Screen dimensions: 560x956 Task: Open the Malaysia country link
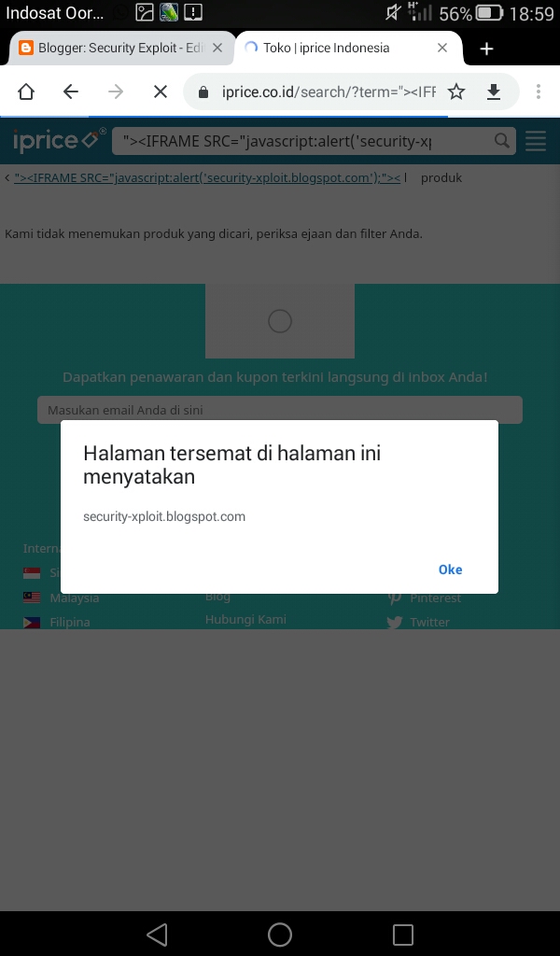pos(75,598)
